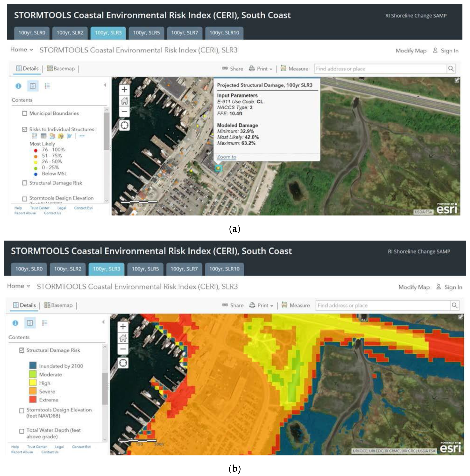Enable the Municipal Boundaries layer checkbox

(25, 113)
